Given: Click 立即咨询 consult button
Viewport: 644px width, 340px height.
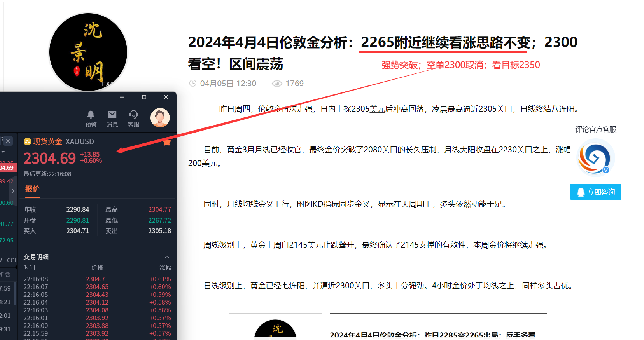Looking at the screenshot, I should coord(595,192).
